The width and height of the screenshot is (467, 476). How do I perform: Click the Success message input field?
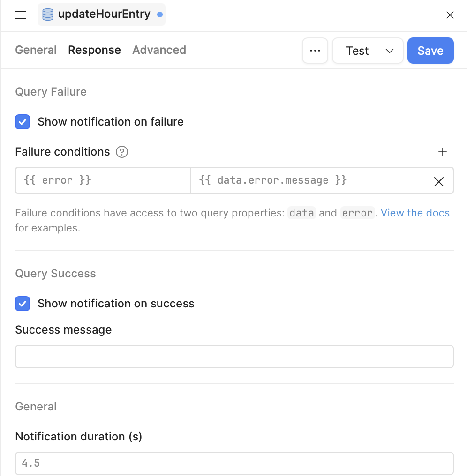[234, 357]
